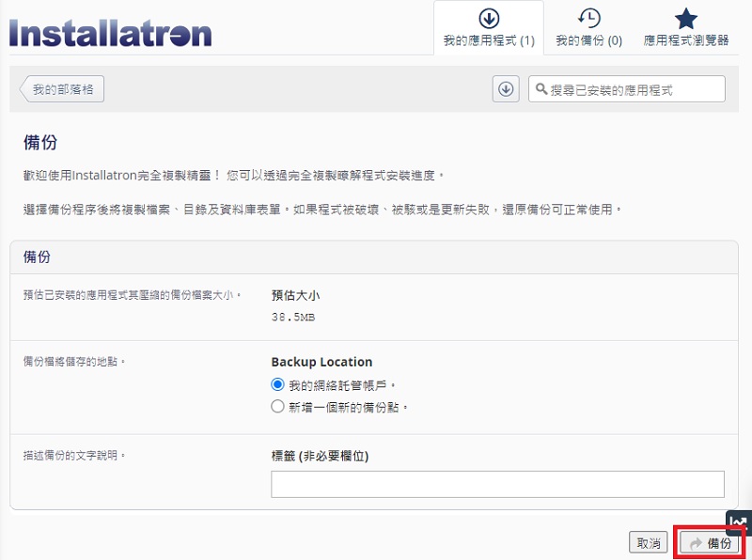Click the chart icon widget at right edge
Screen dimensions: 752x560
[739, 522]
